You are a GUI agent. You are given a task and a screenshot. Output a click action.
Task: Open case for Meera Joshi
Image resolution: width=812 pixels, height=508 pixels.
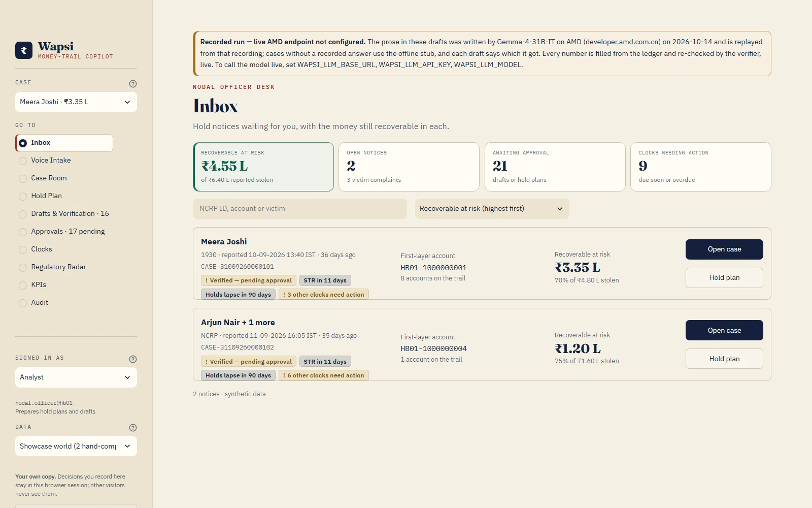tap(724, 249)
